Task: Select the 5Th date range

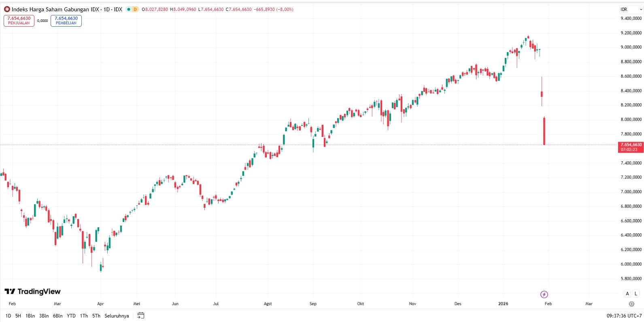Action: click(x=96, y=316)
